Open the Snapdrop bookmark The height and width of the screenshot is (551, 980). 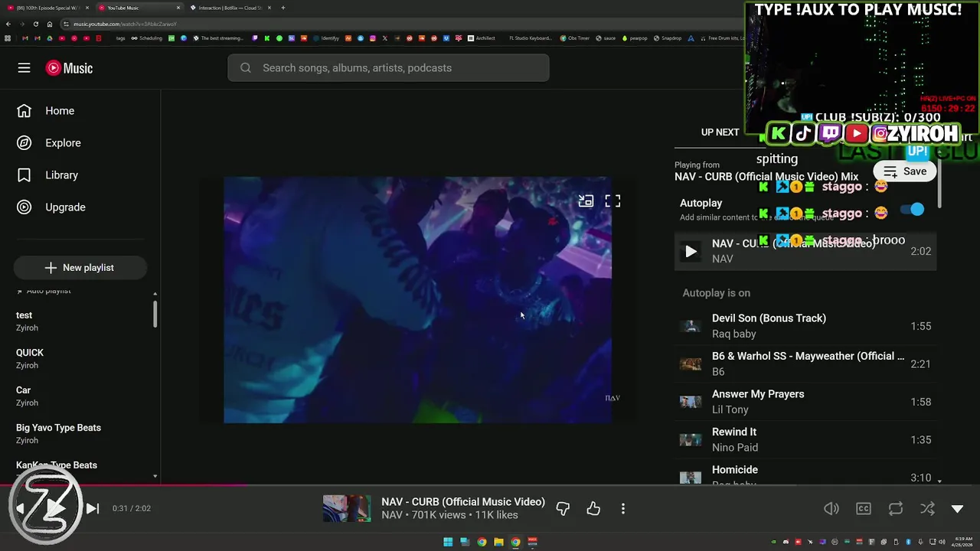(x=668, y=38)
